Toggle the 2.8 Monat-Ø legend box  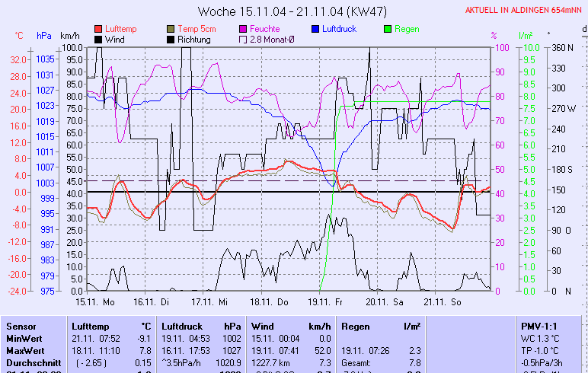[x=244, y=39]
